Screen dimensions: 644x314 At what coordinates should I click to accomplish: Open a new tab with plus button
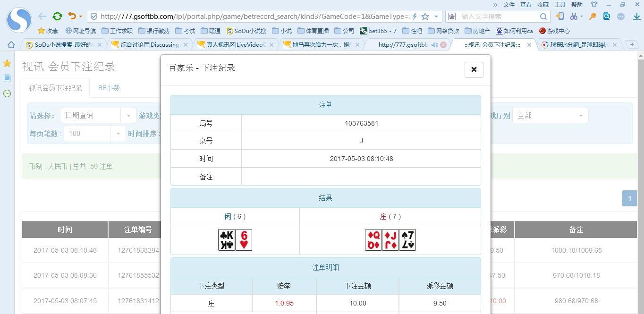point(632,44)
